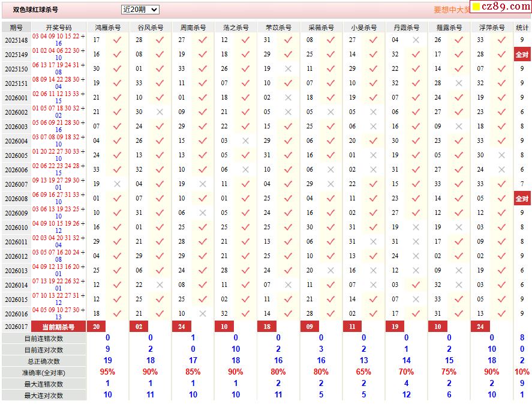
Task: Click the cz89.com logo banner
Action: [501, 7]
